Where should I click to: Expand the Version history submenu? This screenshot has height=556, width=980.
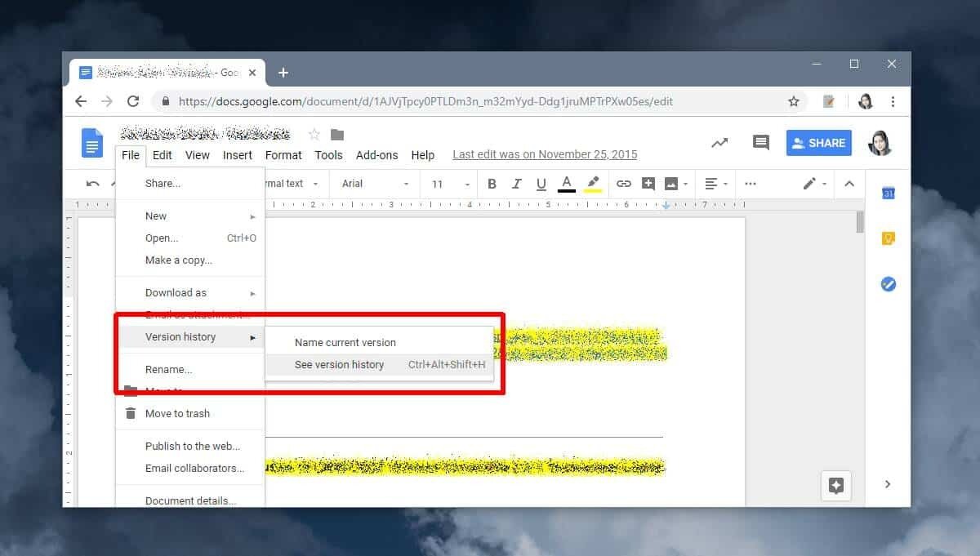(180, 336)
